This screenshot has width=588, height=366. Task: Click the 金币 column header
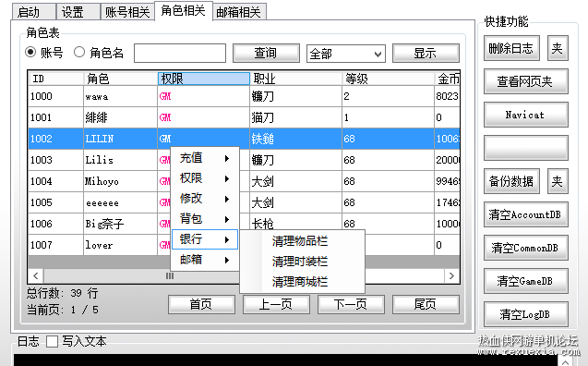coord(448,79)
